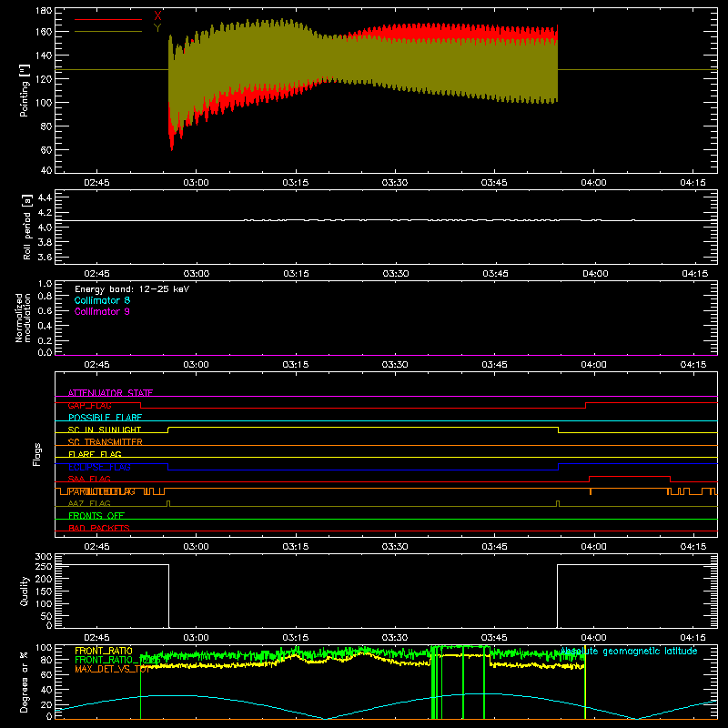Screen dimensions: 728x728
Task: Click the magenta 'Collimator 9' label
Action: click(x=102, y=311)
